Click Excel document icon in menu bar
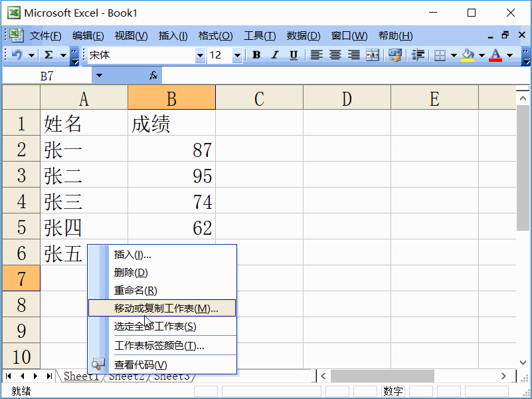 [15, 35]
